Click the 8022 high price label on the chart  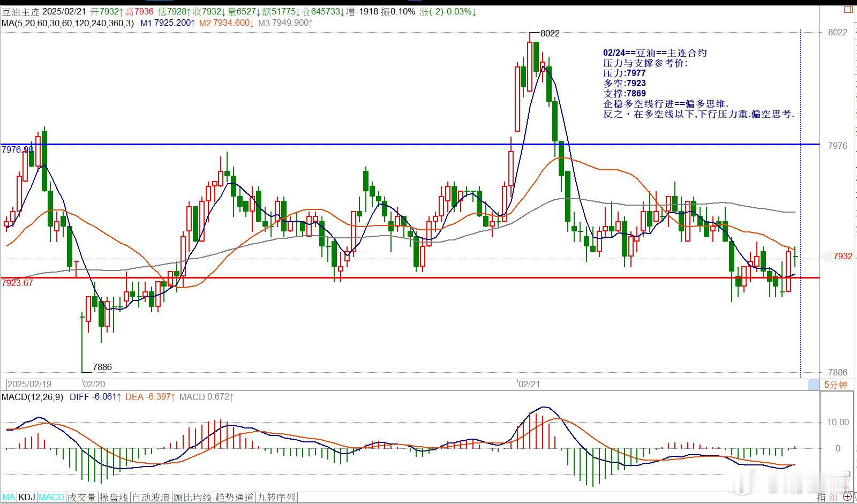(550, 33)
